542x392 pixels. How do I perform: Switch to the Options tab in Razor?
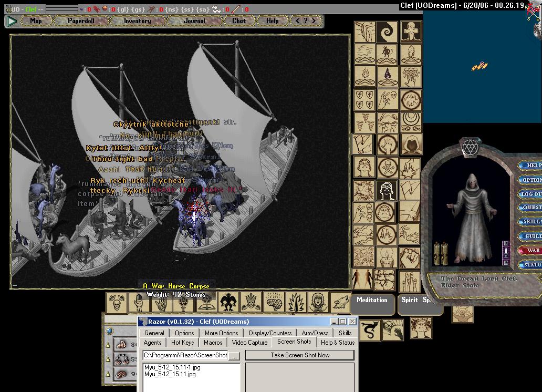184,333
